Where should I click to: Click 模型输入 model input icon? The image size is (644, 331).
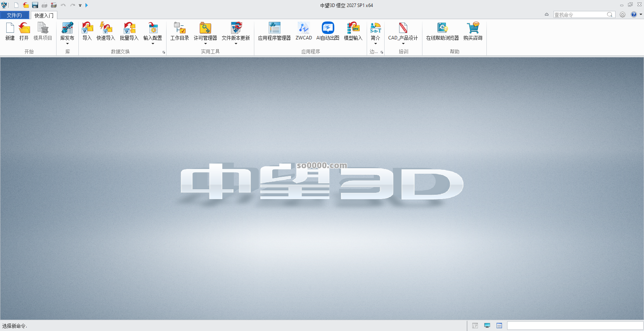point(353,28)
